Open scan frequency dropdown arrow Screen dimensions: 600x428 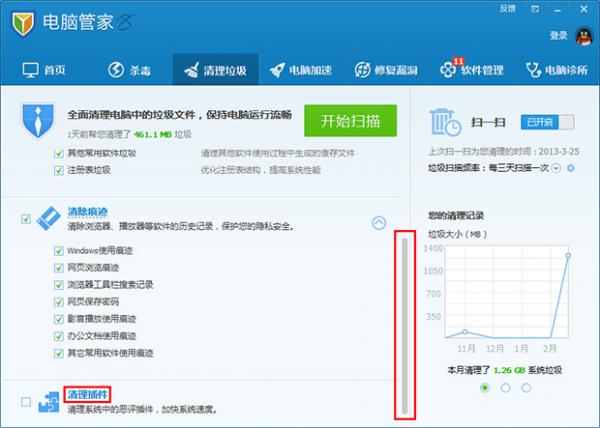pos(556,168)
